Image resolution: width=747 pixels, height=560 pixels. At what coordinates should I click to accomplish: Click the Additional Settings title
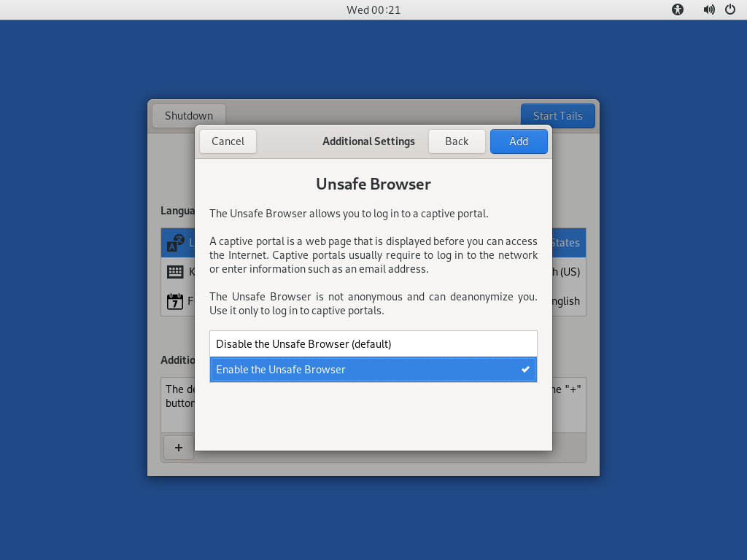[x=368, y=141]
